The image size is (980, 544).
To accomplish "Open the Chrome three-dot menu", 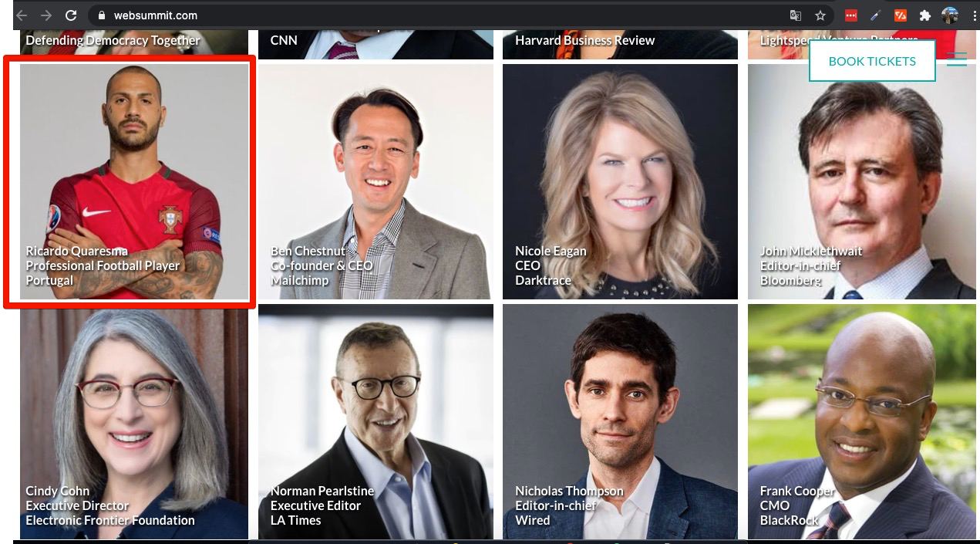I will pyautogui.click(x=974, y=15).
